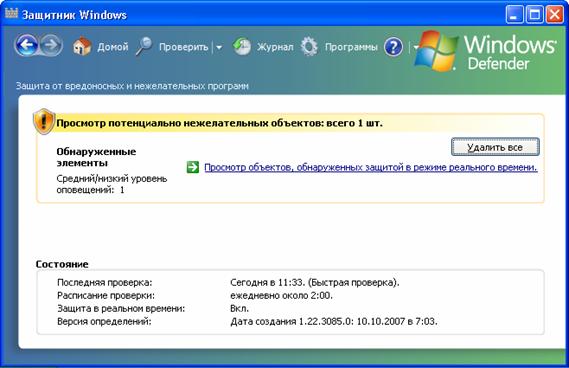
Task: Click the Удалить все button
Action: [x=495, y=147]
